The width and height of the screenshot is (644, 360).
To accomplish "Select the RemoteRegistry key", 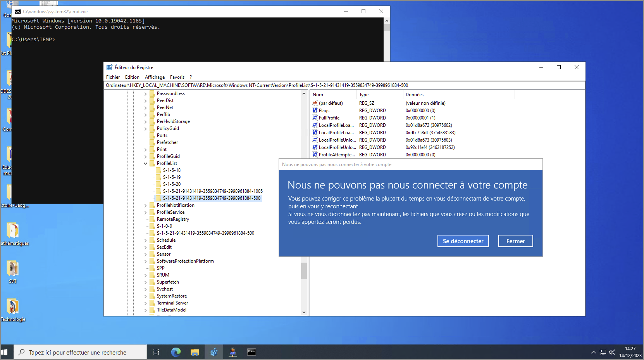I will [173, 219].
